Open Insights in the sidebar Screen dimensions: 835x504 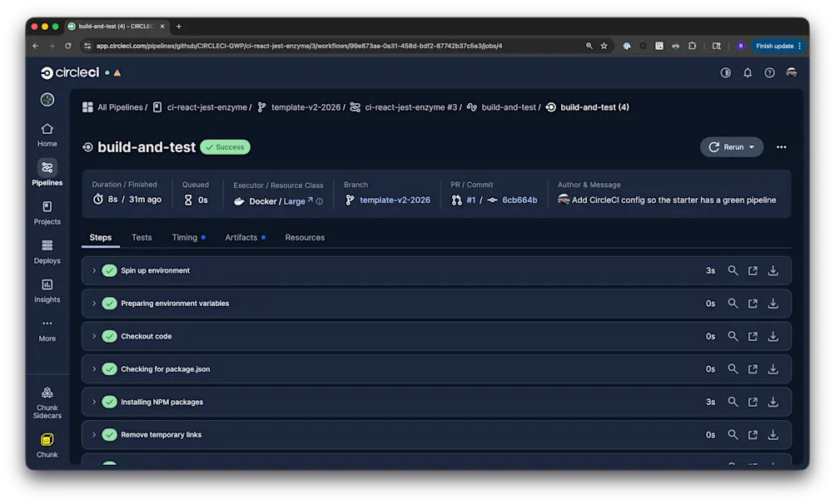click(47, 290)
